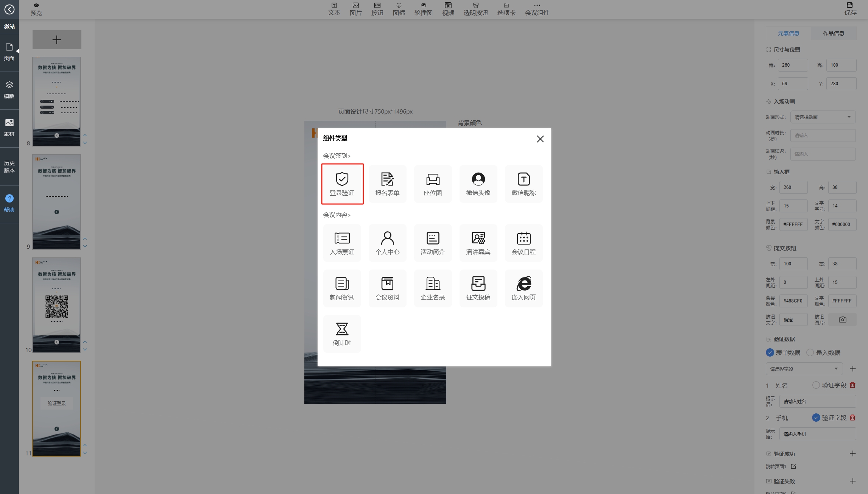868x494 pixels.
Task: Expand the 请选择字段 field dropdown
Action: (x=804, y=369)
